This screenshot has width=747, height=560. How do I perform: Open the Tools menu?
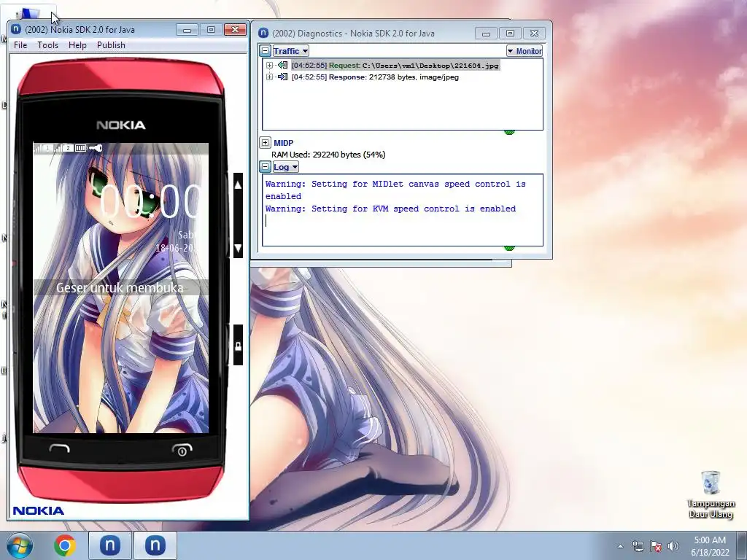(47, 44)
